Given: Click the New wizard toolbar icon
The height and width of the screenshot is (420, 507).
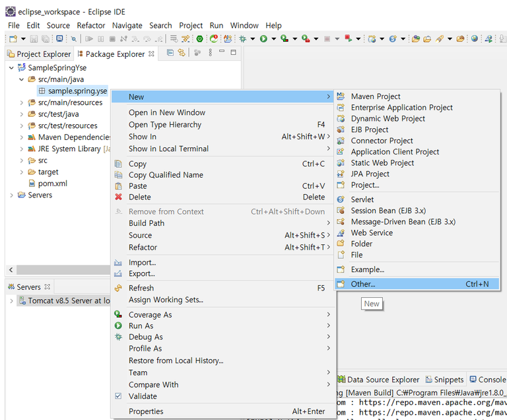Looking at the screenshot, I should coord(13,39).
